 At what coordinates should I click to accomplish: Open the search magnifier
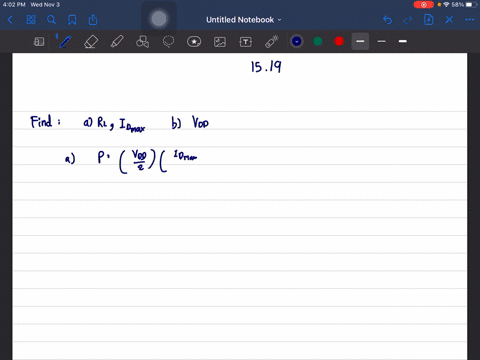pos(51,20)
